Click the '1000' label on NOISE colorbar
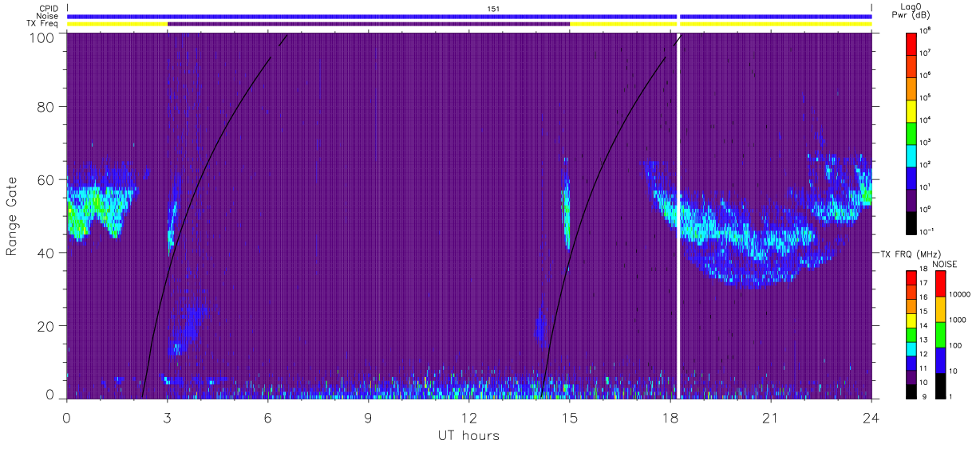Screen dimensions: 980x452 click(958, 320)
